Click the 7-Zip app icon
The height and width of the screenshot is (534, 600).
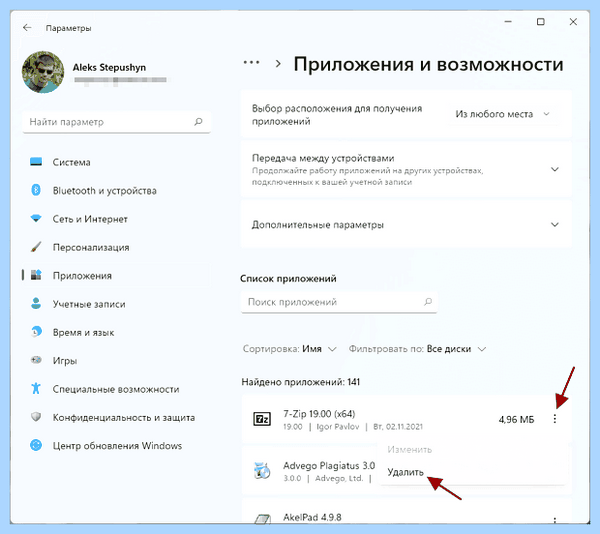click(x=262, y=418)
